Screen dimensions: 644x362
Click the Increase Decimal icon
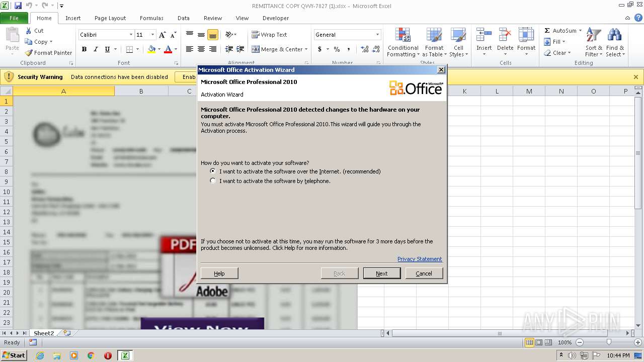pyautogui.click(x=365, y=49)
